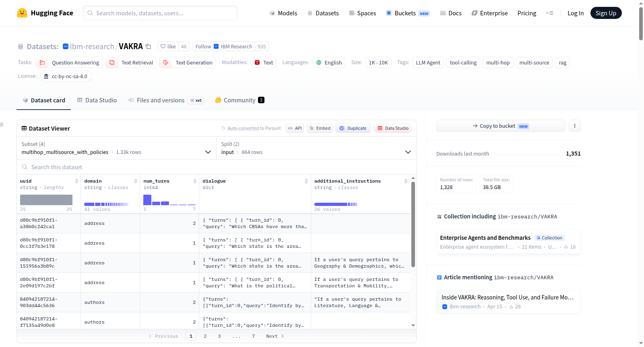Click the Hugging Face logo icon
644x347 pixels.
pyautogui.click(x=22, y=13)
